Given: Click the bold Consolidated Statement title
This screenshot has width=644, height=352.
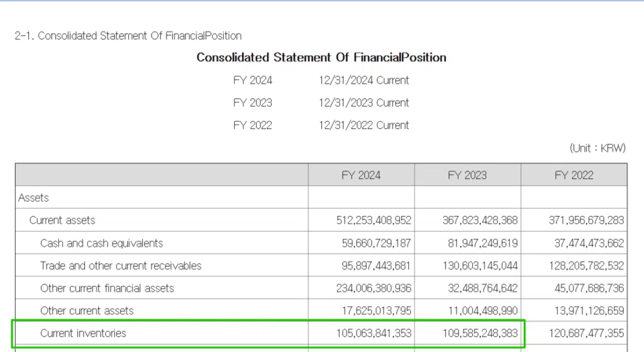Looking at the screenshot, I should click(321, 57).
